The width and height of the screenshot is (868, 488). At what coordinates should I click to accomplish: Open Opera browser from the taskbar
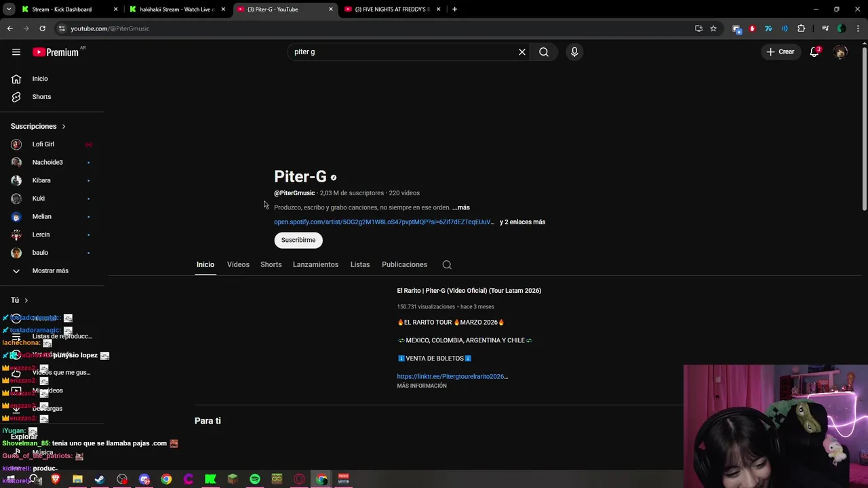coord(299,479)
